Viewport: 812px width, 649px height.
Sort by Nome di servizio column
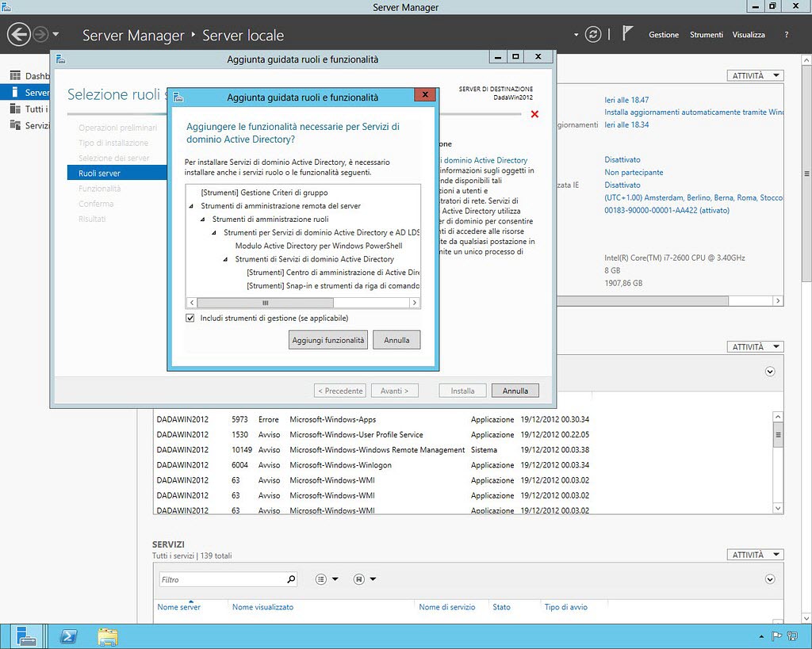tap(447, 607)
